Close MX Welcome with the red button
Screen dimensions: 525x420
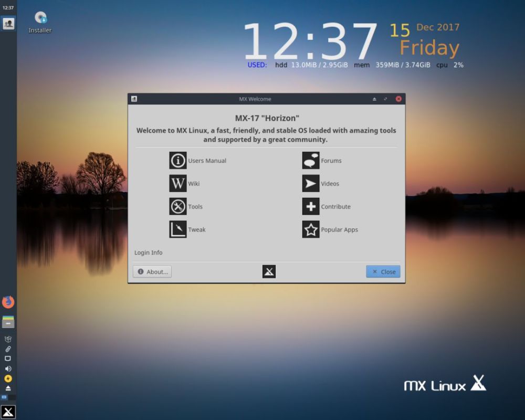click(398, 99)
